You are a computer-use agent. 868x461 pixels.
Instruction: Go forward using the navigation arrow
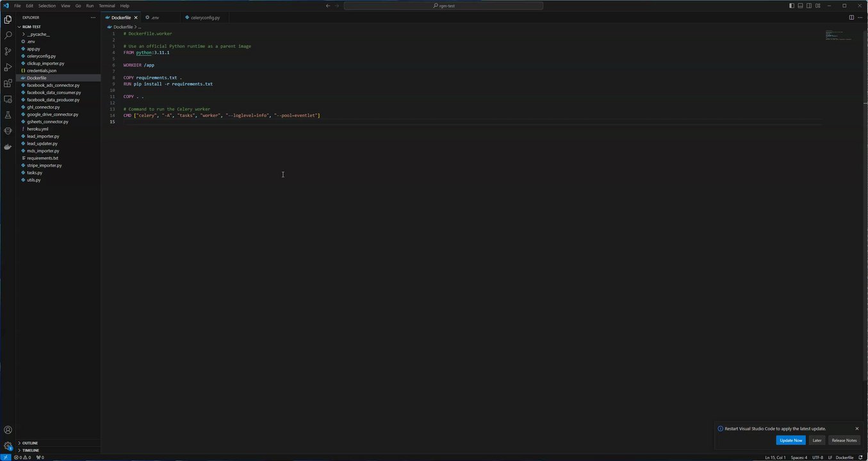[x=337, y=6]
